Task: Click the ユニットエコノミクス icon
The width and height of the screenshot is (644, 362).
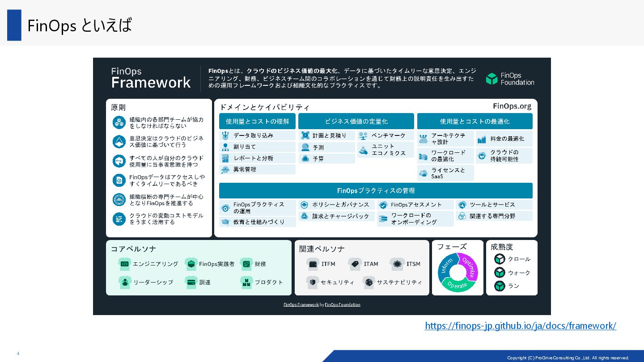Action: point(363,150)
